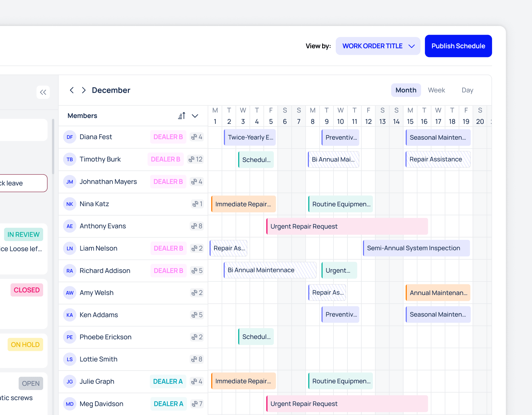The image size is (532, 415).
Task: Click Ken Addams' 5 work orders icon
Action: (x=197, y=315)
